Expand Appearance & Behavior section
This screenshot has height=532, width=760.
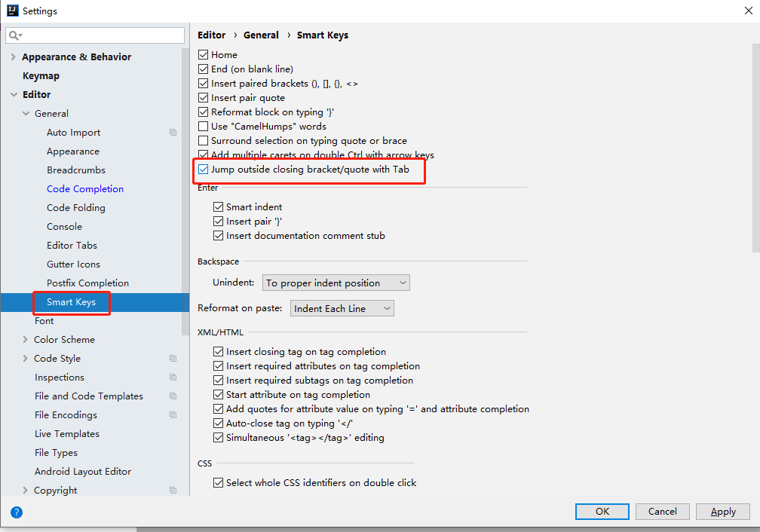13,57
